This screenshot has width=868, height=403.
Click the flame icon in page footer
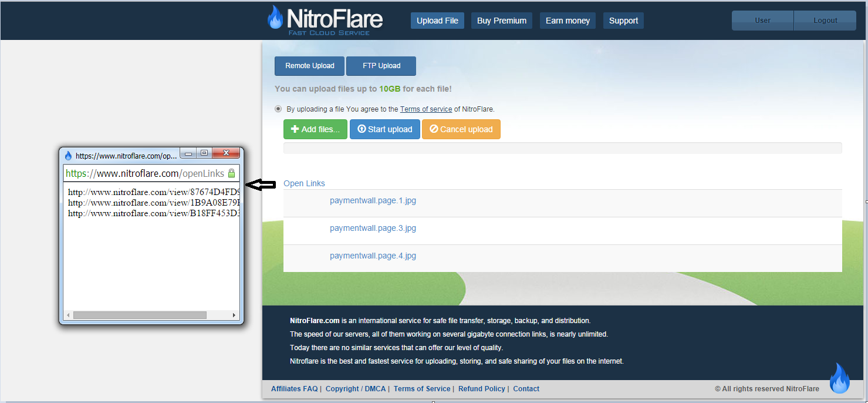click(840, 378)
